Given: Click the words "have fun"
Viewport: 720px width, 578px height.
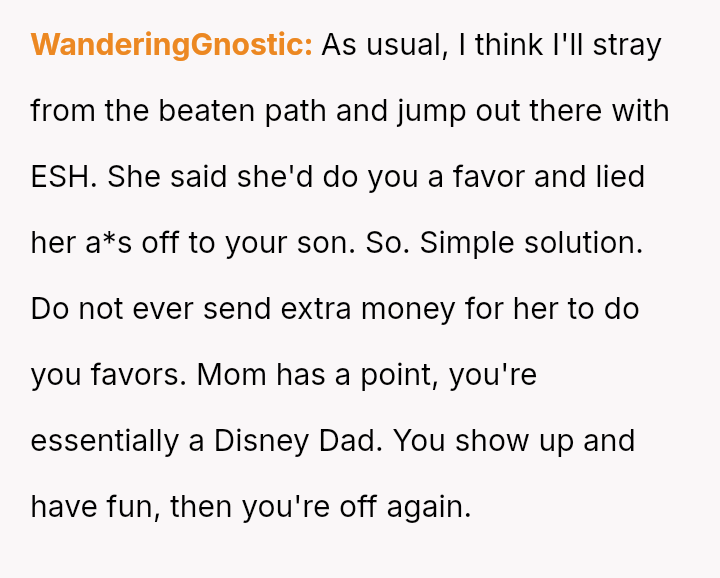Looking at the screenshot, I should [x=92, y=506].
